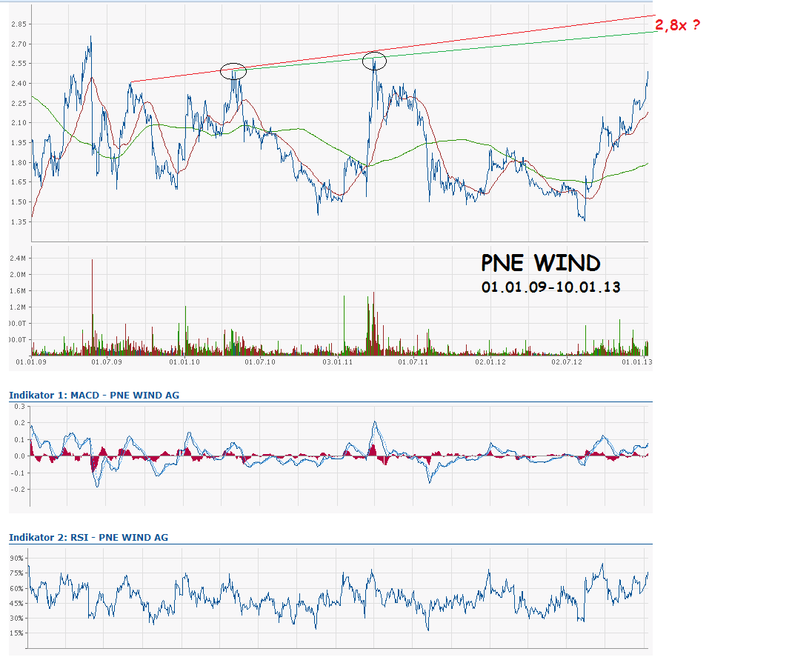
Task: Click price axis label 1.95
Action: point(18,143)
